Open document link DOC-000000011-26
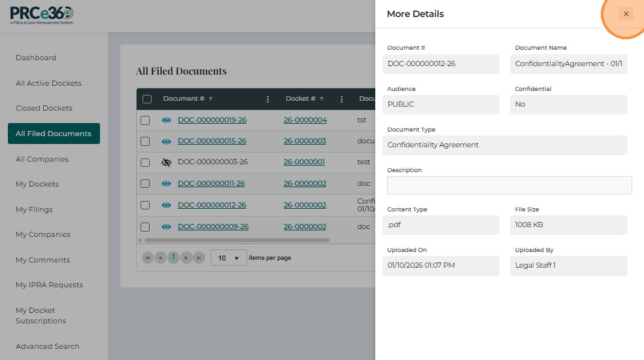This screenshot has width=644, height=360. (211, 184)
